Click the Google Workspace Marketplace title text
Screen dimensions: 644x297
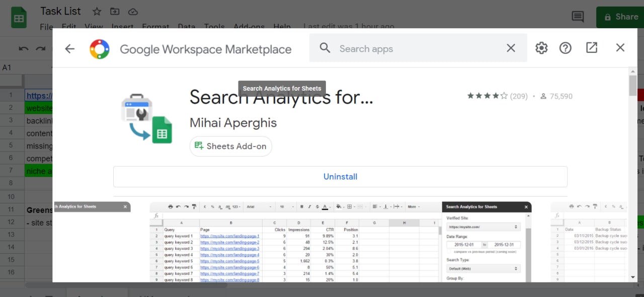coord(205,49)
